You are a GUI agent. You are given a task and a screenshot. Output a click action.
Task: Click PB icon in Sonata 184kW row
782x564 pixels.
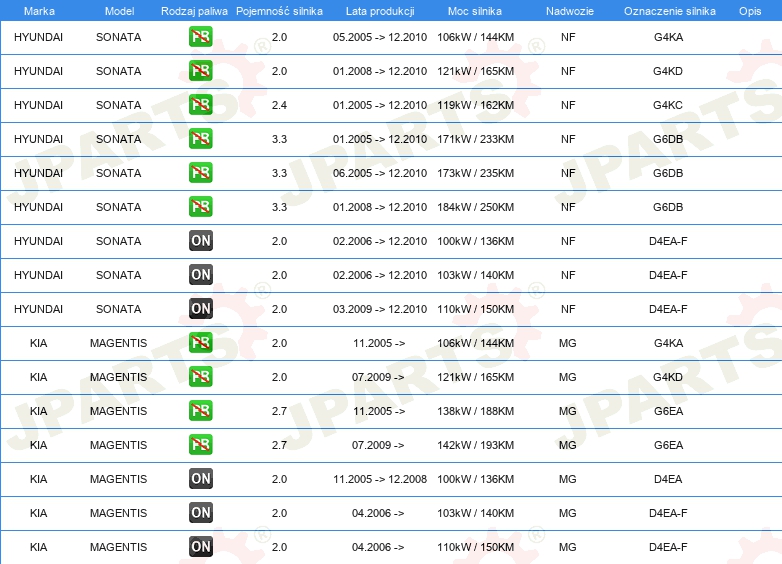(x=200, y=207)
